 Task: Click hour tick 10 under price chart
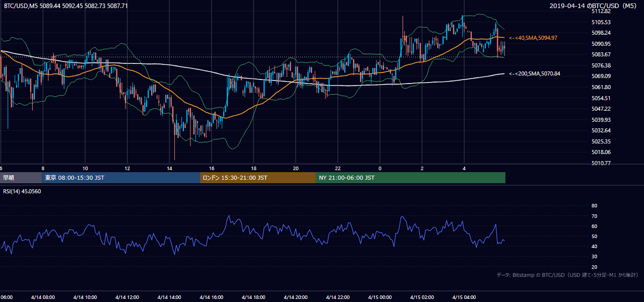[x=85, y=169]
